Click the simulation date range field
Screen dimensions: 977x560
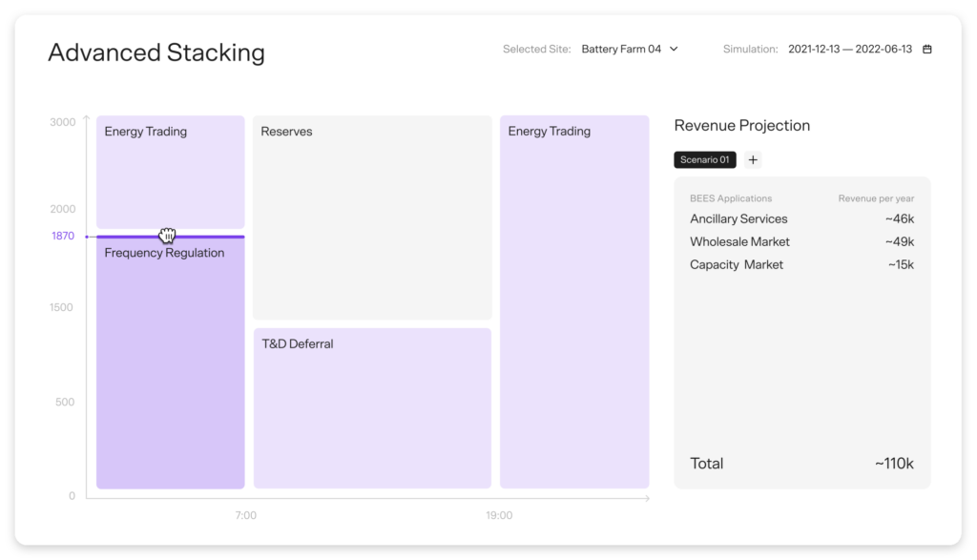[x=849, y=50]
